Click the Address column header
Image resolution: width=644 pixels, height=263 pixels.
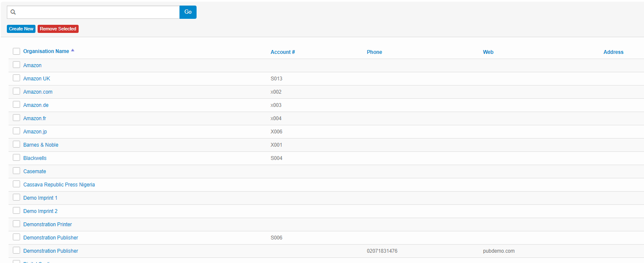tap(613, 52)
